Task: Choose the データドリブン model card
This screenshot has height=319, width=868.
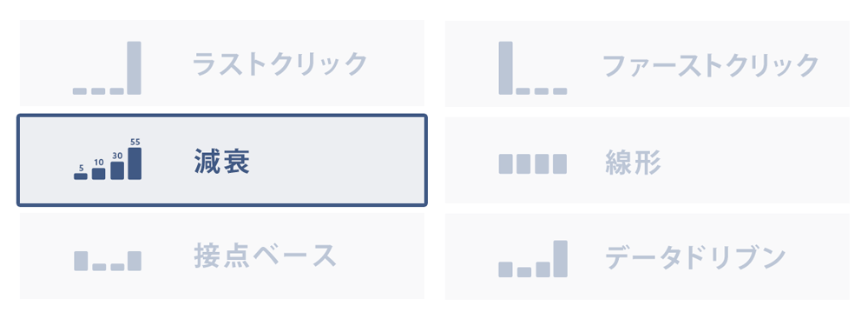Action: coord(648,257)
